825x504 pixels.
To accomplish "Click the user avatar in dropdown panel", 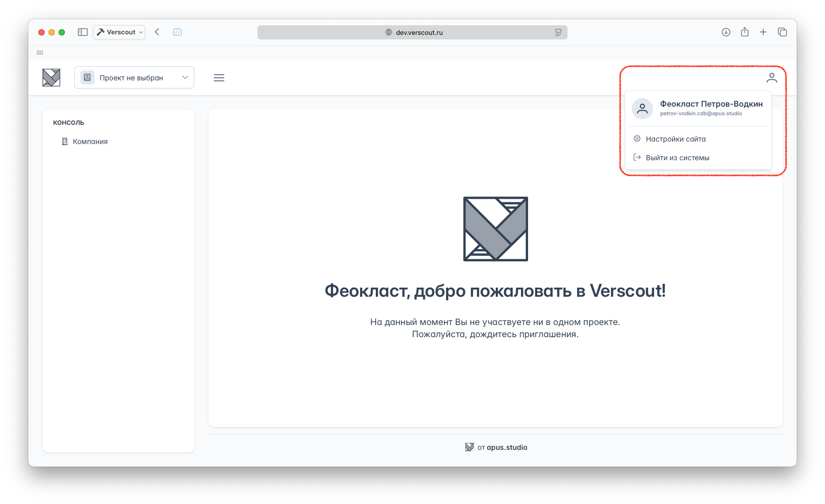I will (x=642, y=109).
